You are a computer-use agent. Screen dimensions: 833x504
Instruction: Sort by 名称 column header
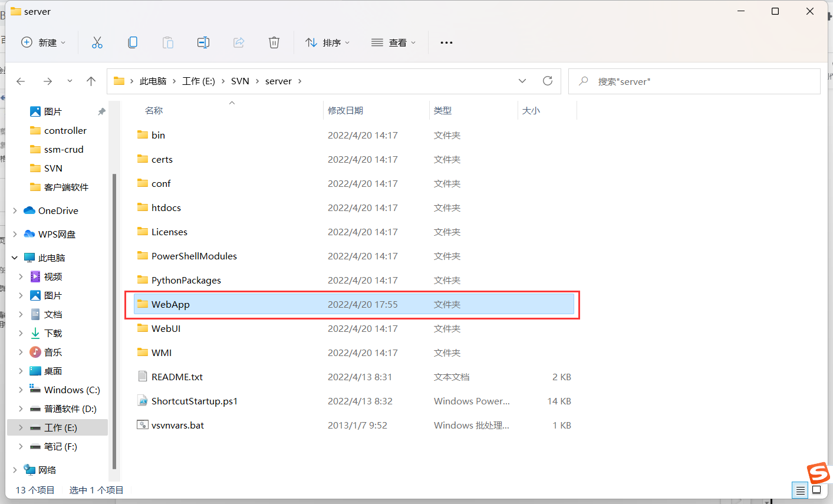pos(154,110)
